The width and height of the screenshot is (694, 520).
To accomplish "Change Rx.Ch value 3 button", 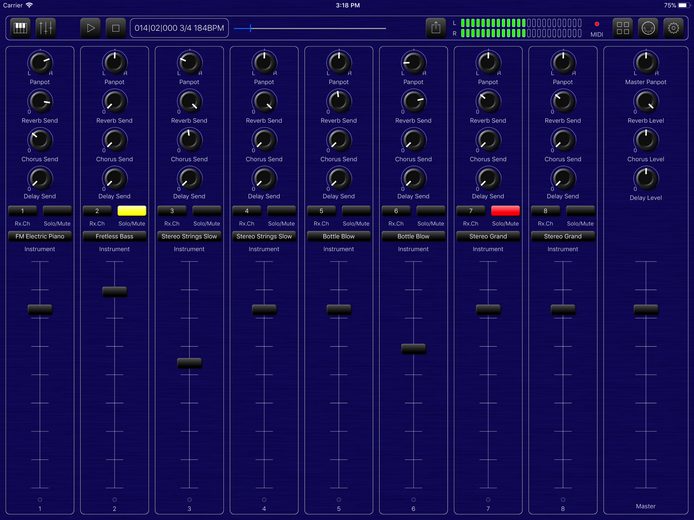I will point(172,211).
